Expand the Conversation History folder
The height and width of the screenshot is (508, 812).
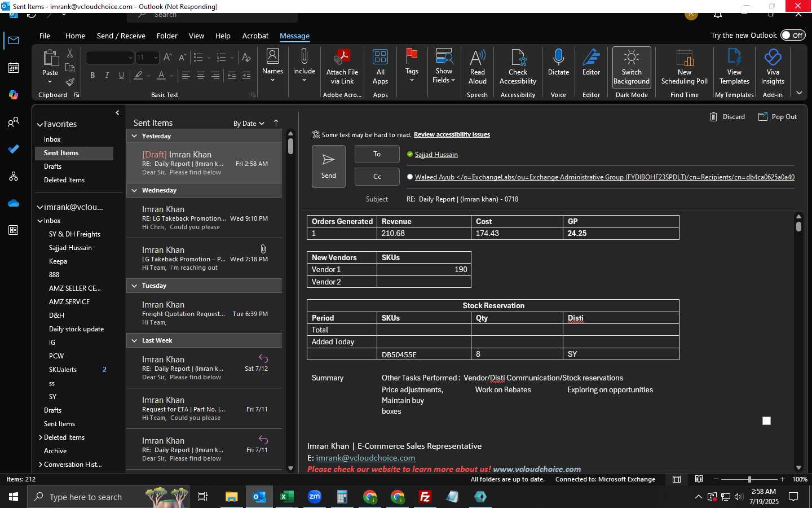41,465
